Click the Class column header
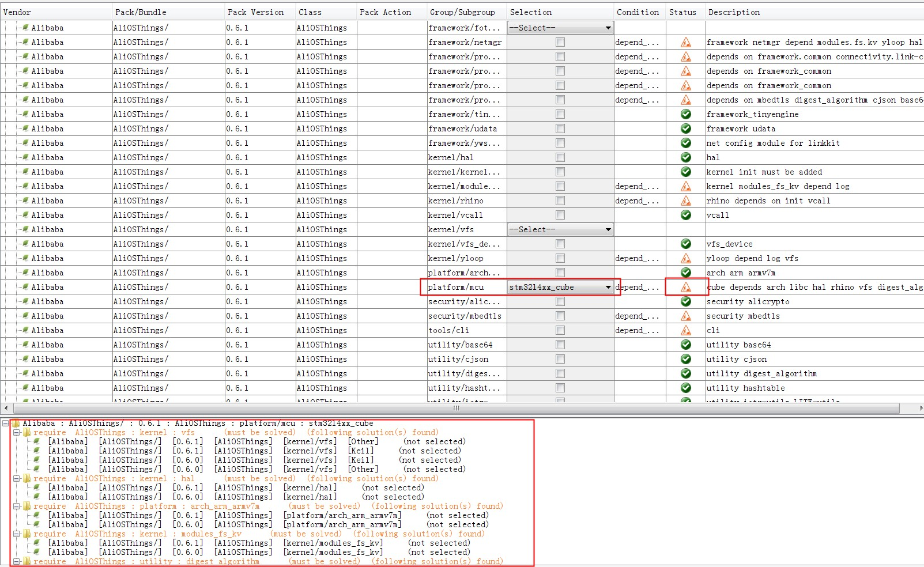This screenshot has height=567, width=924. point(326,12)
